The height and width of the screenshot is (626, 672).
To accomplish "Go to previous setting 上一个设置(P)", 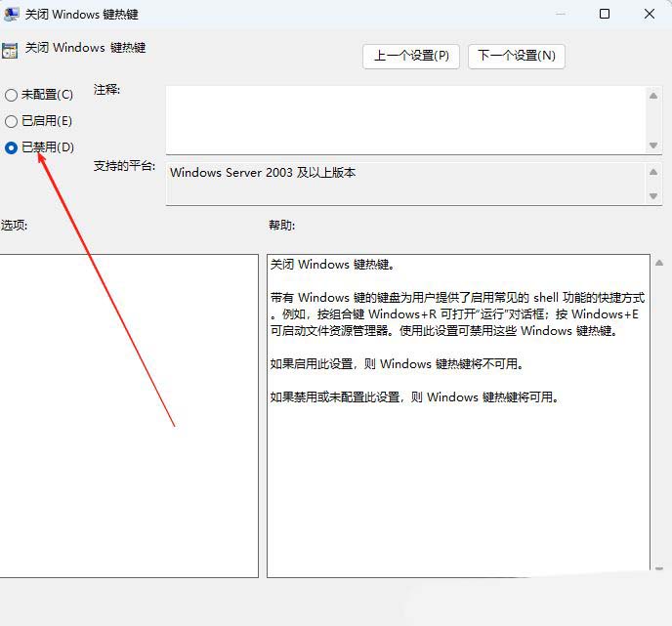I will (411, 56).
